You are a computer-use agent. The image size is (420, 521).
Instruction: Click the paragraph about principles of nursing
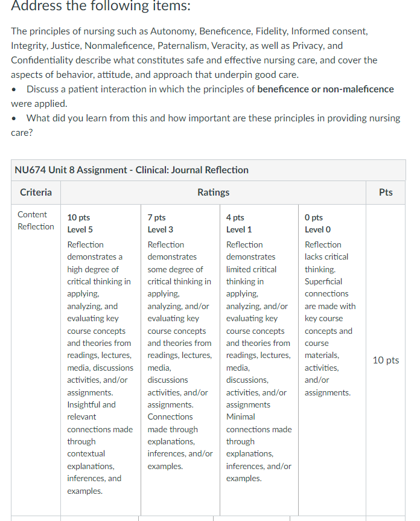click(194, 53)
